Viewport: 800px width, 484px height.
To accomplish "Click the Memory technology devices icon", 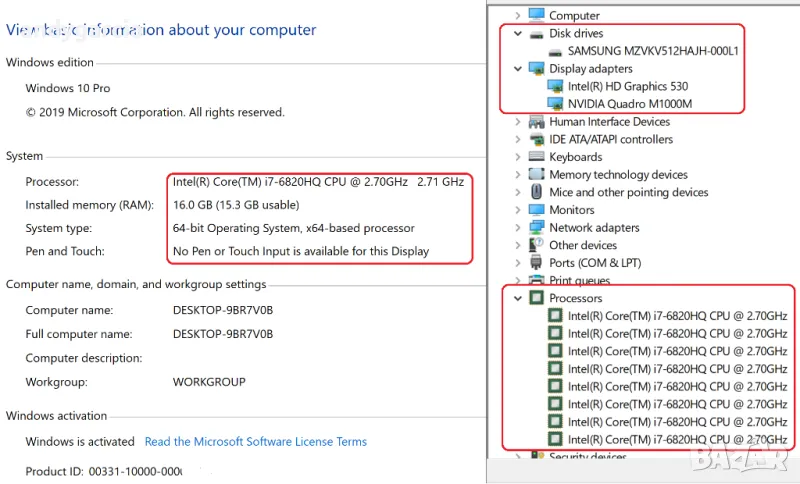I will click(536, 175).
